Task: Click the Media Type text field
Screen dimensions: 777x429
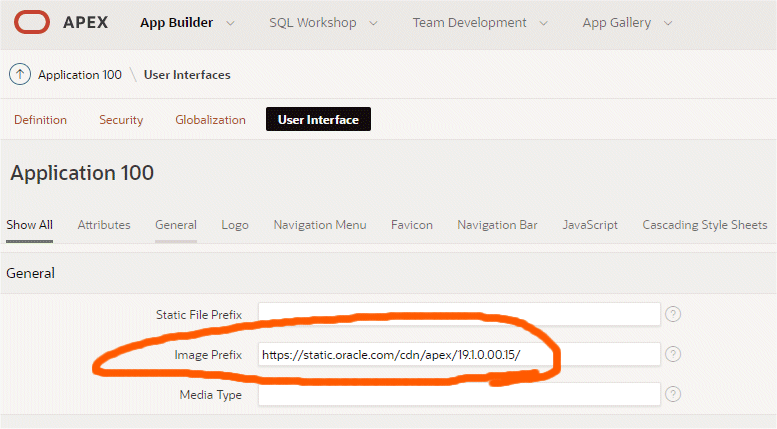Action: [x=459, y=394]
